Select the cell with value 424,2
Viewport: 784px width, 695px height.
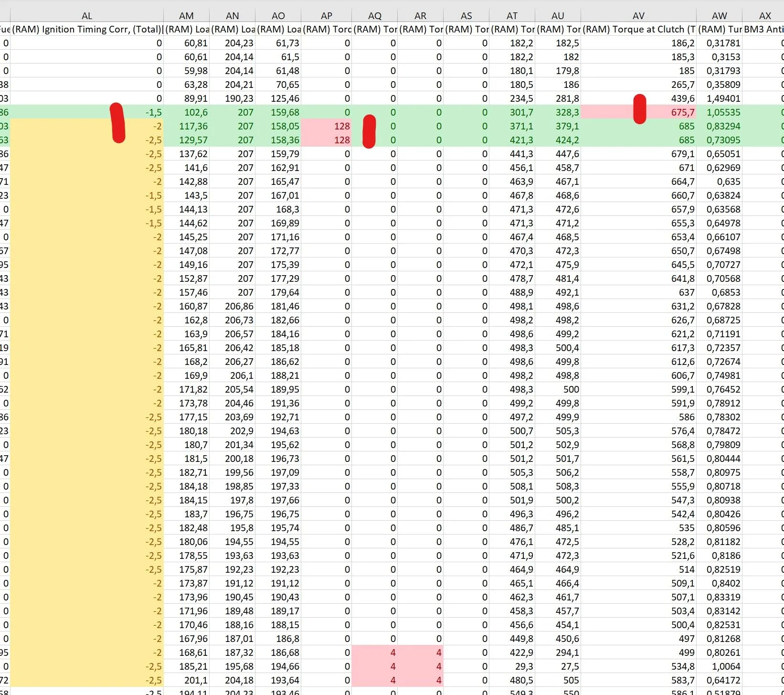point(558,140)
